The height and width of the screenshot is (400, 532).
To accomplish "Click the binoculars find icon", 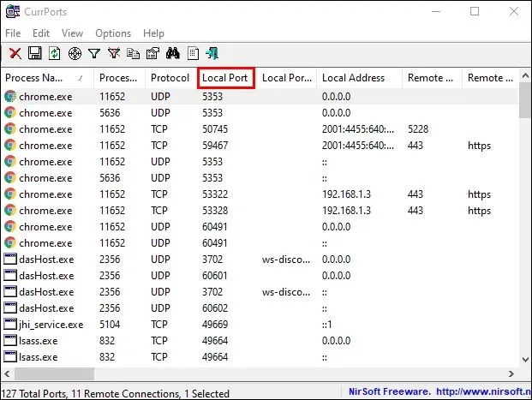I will click(173, 53).
